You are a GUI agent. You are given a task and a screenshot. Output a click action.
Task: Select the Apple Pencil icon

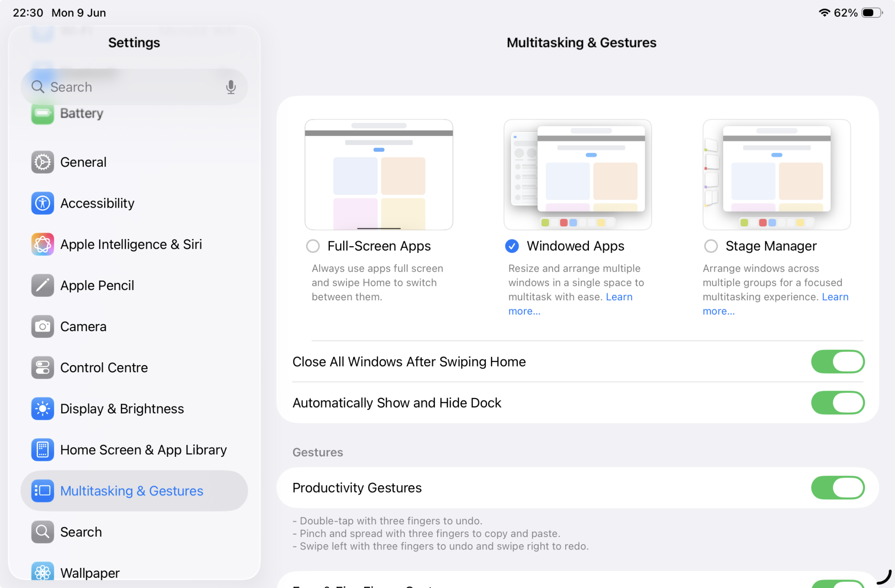click(x=43, y=285)
